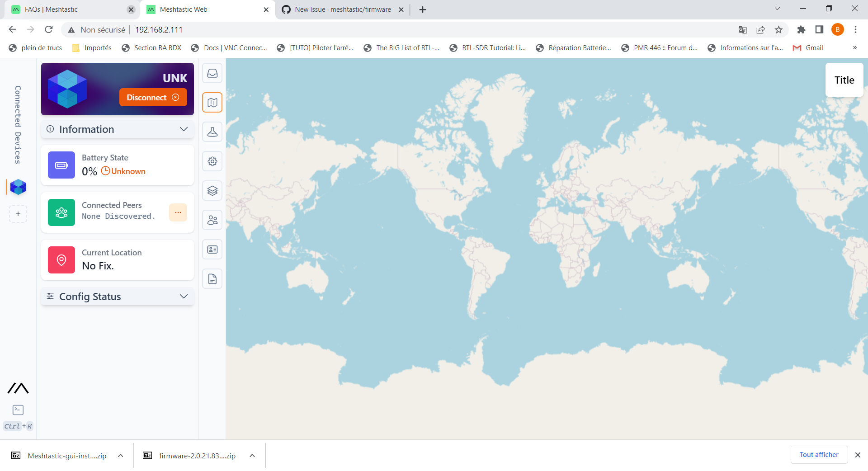
Task: Click Tout afficher downloads button
Action: (x=819, y=455)
